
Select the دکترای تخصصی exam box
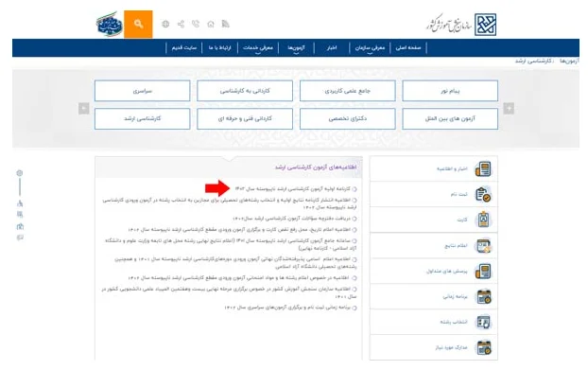pos(348,118)
